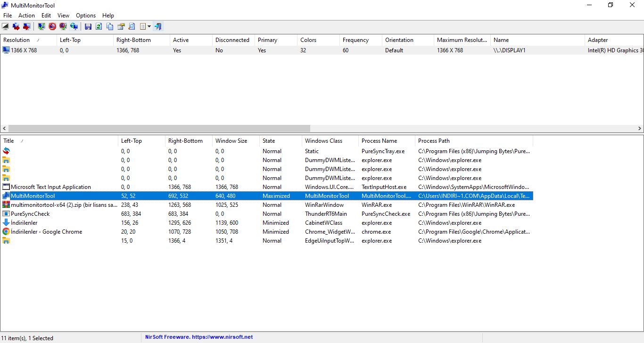Click the Maximum Resolution column header

click(462, 40)
